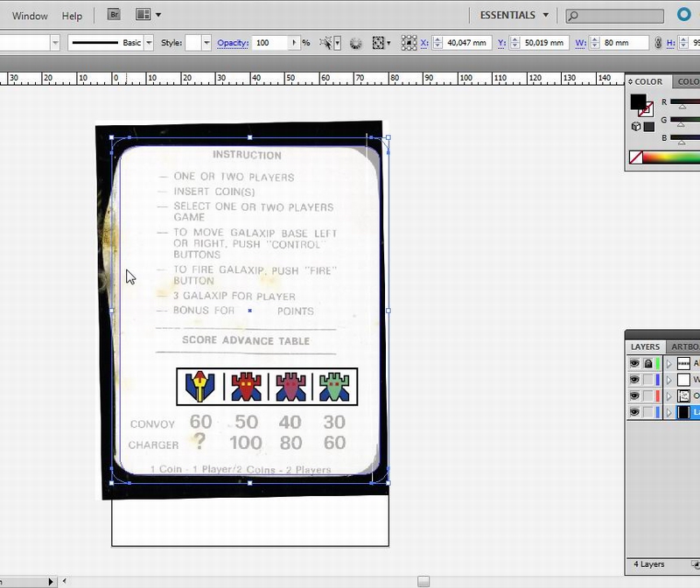
Task: Expand the third layer disclosure triangle
Action: click(668, 396)
